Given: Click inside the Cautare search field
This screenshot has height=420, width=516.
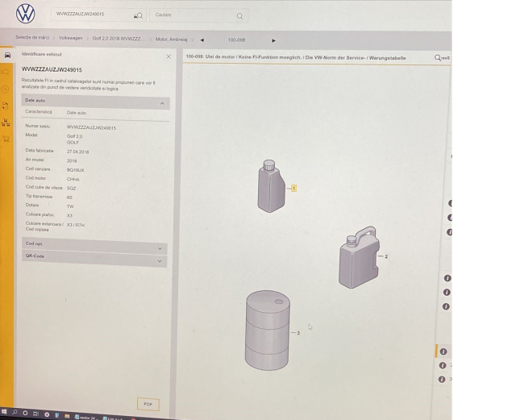Looking at the screenshot, I should pyautogui.click(x=193, y=15).
